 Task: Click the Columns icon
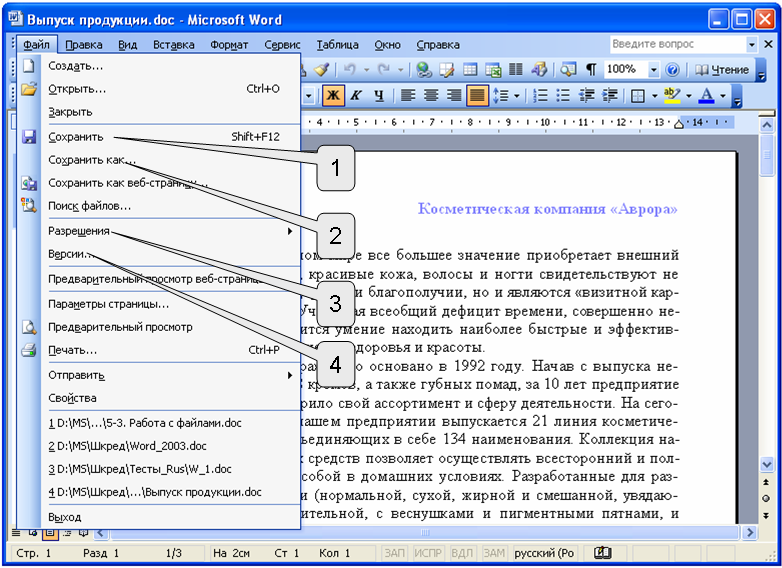point(516,70)
